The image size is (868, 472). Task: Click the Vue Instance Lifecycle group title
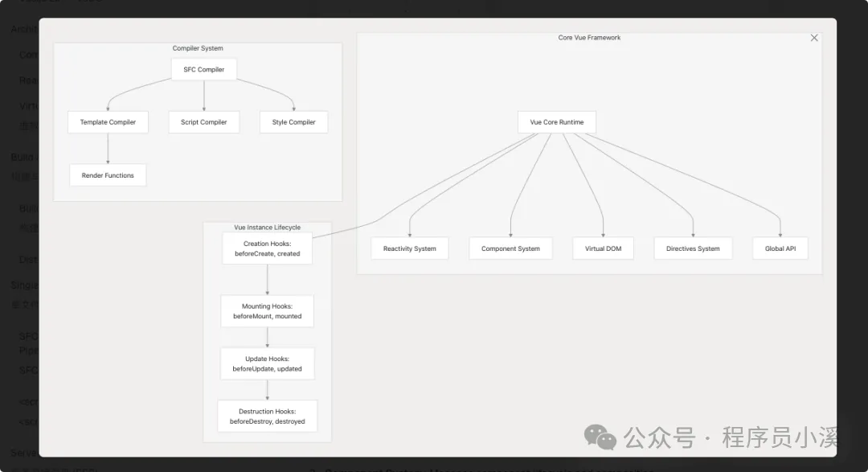(x=268, y=227)
